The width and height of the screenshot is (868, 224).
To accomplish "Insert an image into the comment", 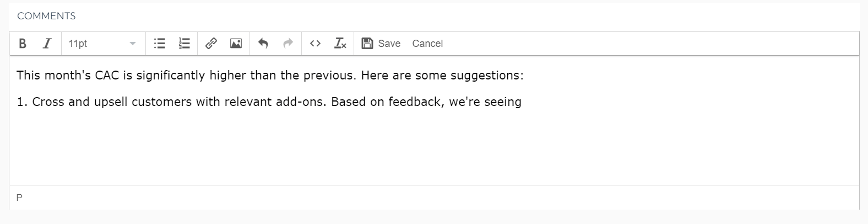I will point(236,44).
